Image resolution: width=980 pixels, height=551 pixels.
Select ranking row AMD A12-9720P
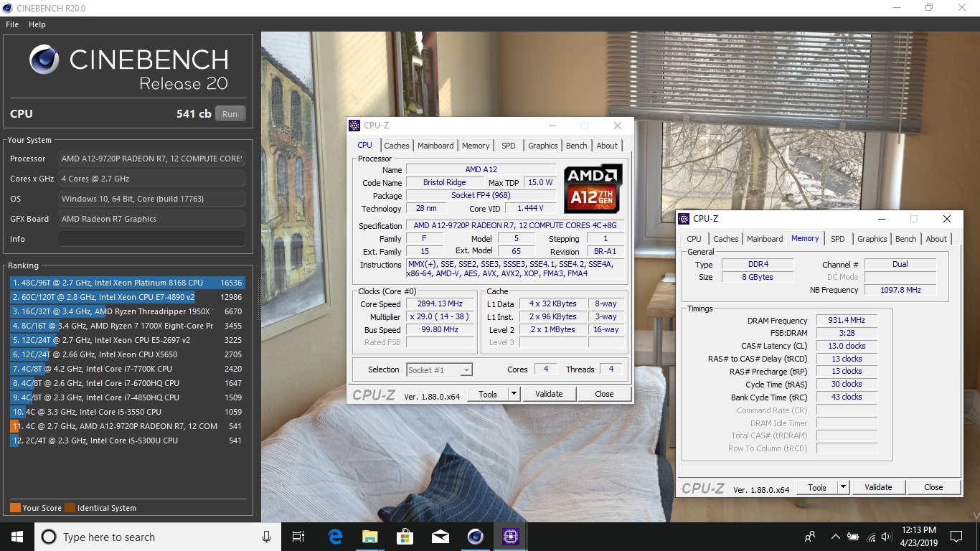click(x=128, y=426)
